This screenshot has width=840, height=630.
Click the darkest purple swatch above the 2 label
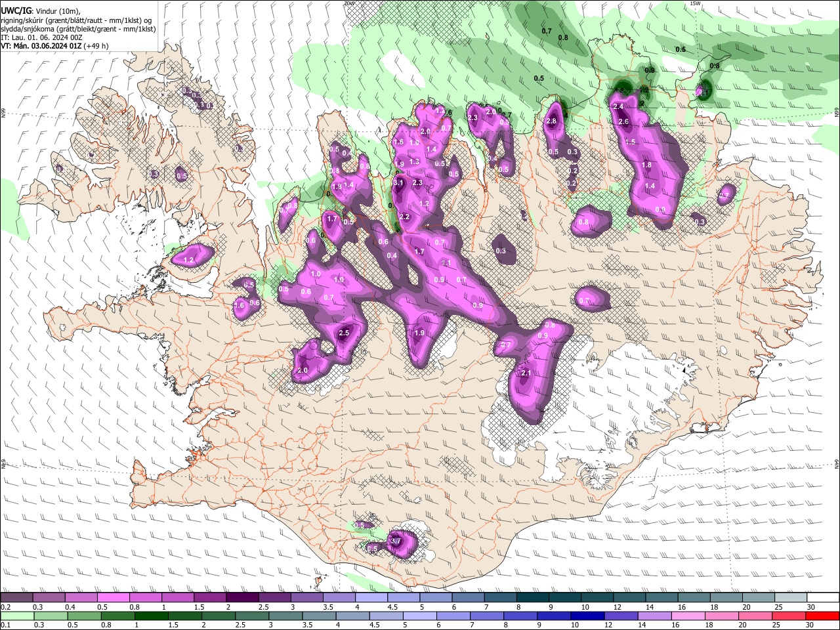coord(242,598)
